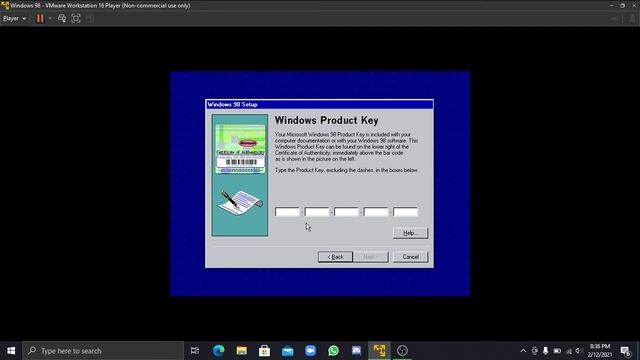Open the network tray icon
Viewport: 640px width, 360px height.
tap(569, 351)
